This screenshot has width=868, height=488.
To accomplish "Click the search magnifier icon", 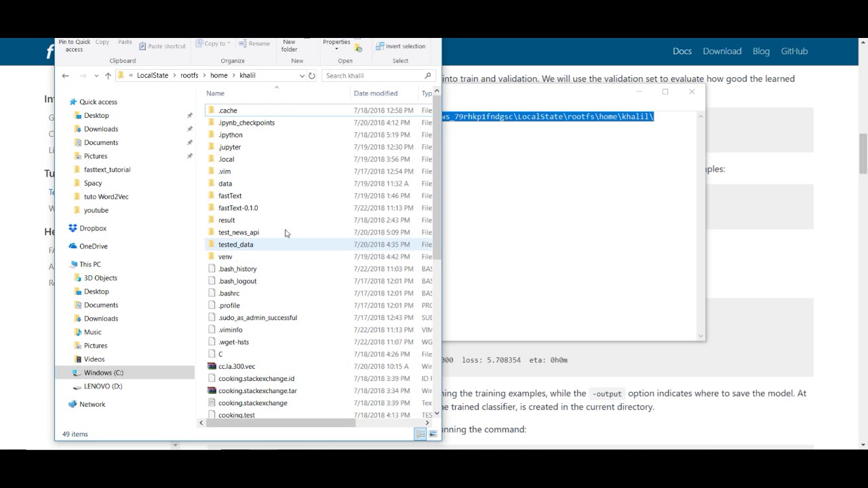I will coord(428,76).
